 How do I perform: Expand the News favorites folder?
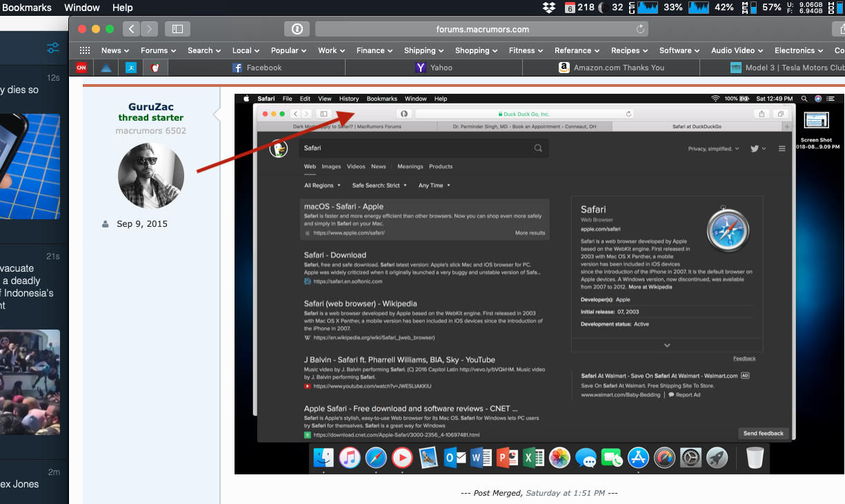(116, 50)
